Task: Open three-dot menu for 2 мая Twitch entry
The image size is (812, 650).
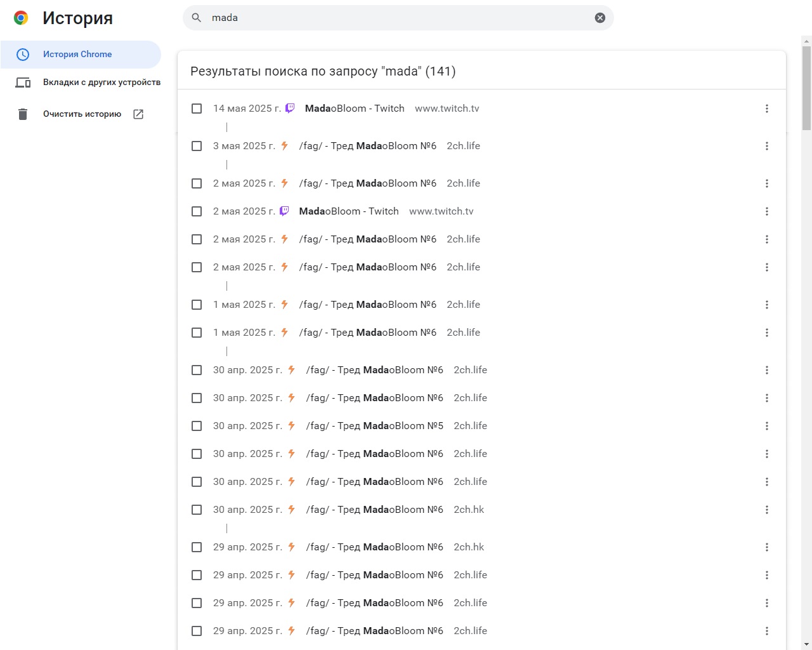Action: [767, 211]
